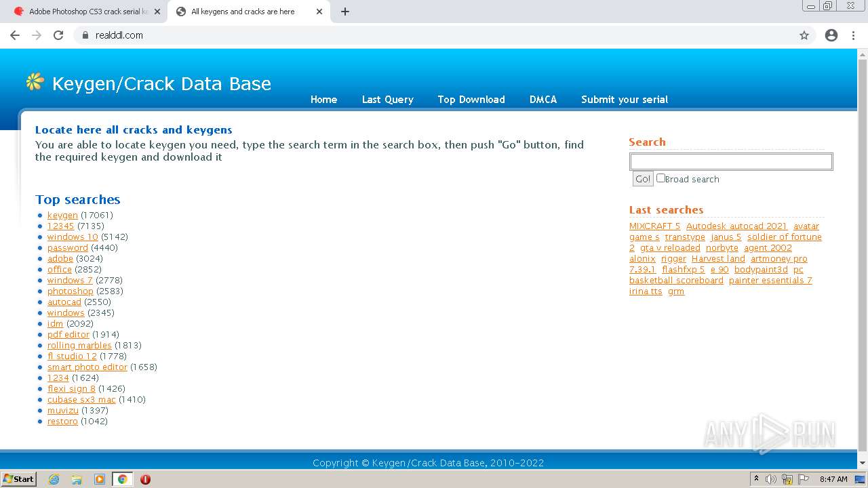Open the Top Download menu item
Screen dimensions: 868x488
(x=471, y=100)
